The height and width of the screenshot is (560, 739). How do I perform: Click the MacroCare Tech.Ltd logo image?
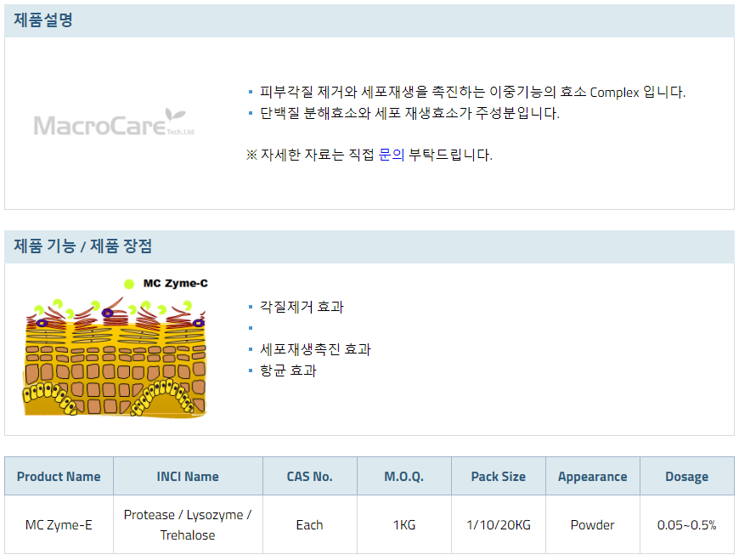click(114, 123)
